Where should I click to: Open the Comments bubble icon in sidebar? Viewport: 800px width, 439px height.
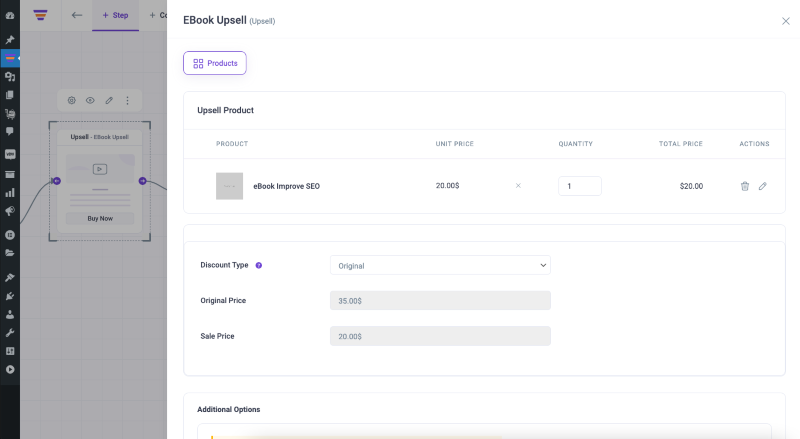pyautogui.click(x=10, y=131)
